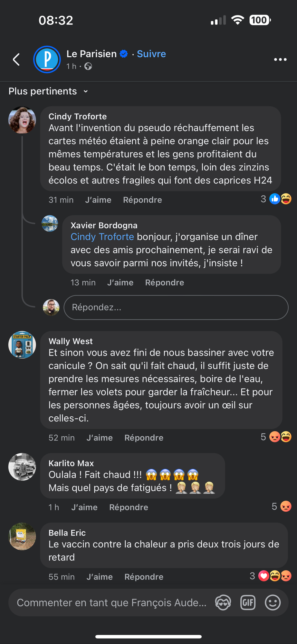Image resolution: width=297 pixels, height=644 pixels.
Task: Open the Cindy Troforte mention link
Action: 102,237
